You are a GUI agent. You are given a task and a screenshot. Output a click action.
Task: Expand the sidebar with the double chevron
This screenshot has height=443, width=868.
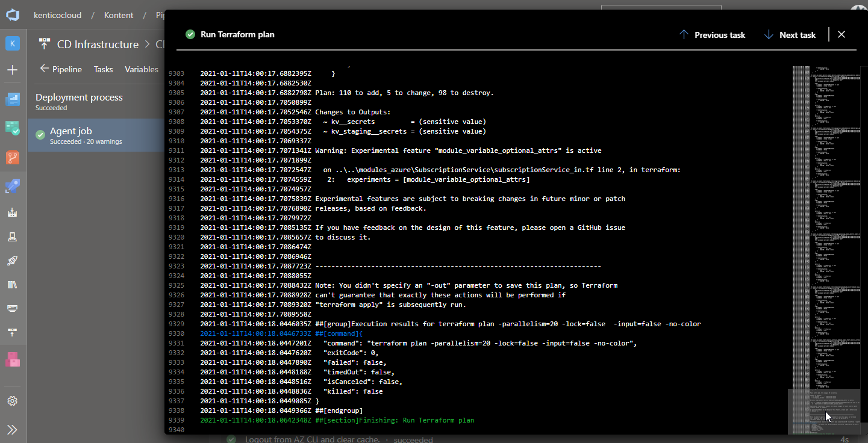click(13, 429)
